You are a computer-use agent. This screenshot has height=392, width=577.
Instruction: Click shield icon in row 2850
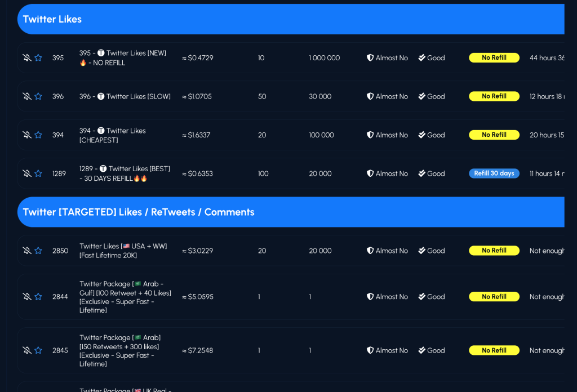point(370,251)
